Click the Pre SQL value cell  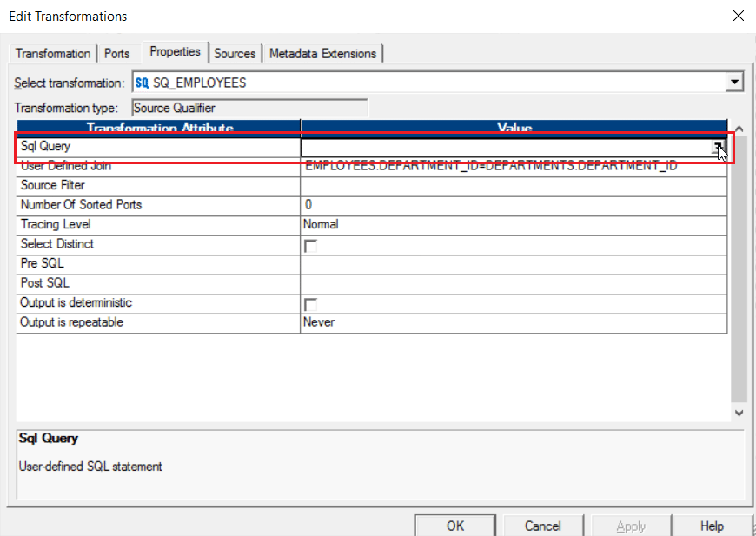pyautogui.click(x=514, y=264)
